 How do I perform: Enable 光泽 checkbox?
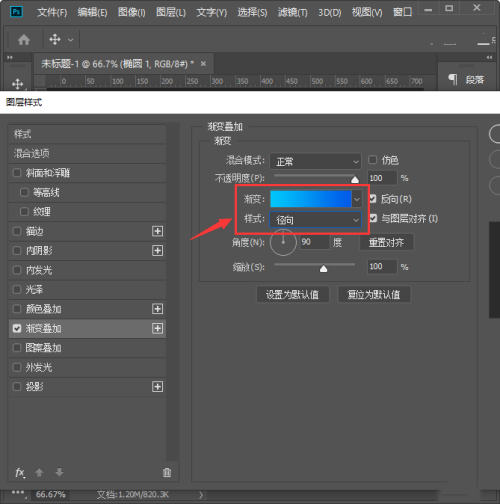tap(17, 289)
